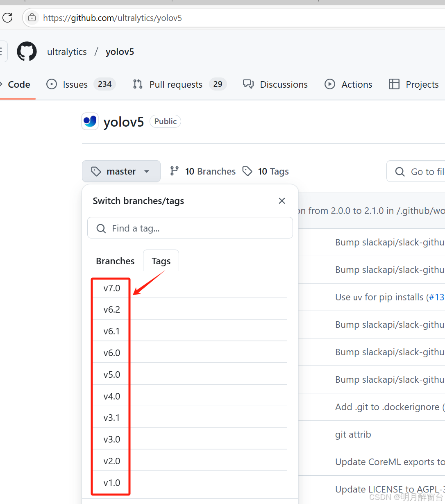
Task: Select the Tags tab in popup
Action: tap(161, 261)
